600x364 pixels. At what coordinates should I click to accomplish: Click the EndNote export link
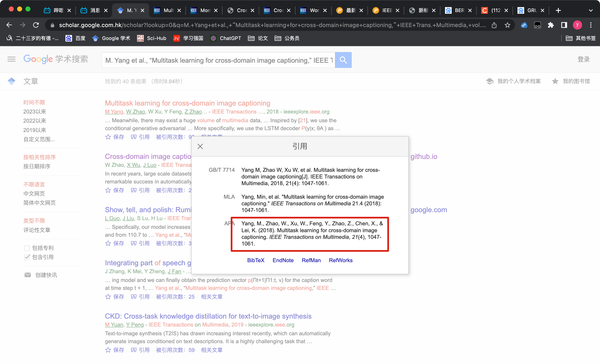(283, 260)
